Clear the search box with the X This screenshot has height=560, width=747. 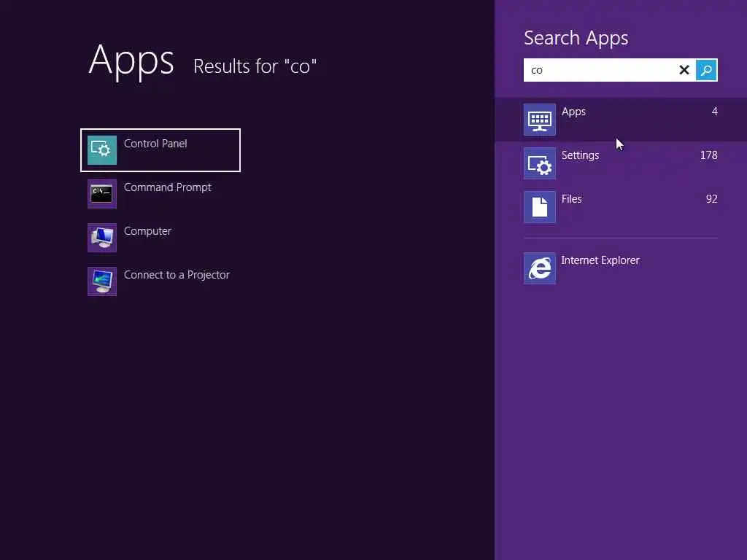click(x=684, y=70)
